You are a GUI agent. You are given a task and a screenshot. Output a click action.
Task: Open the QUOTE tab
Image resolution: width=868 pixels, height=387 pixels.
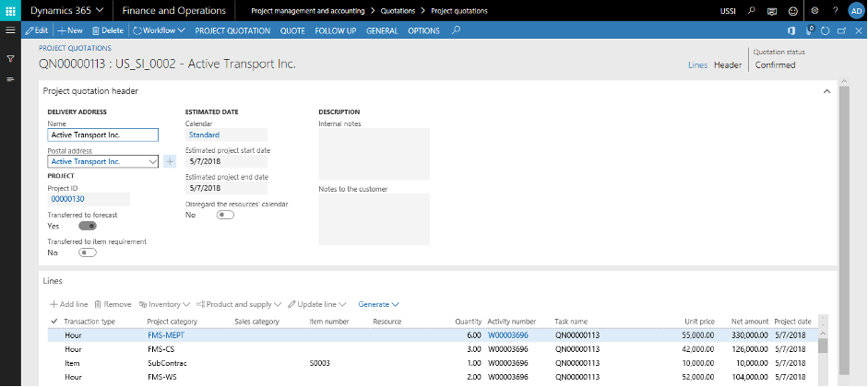[x=292, y=31]
